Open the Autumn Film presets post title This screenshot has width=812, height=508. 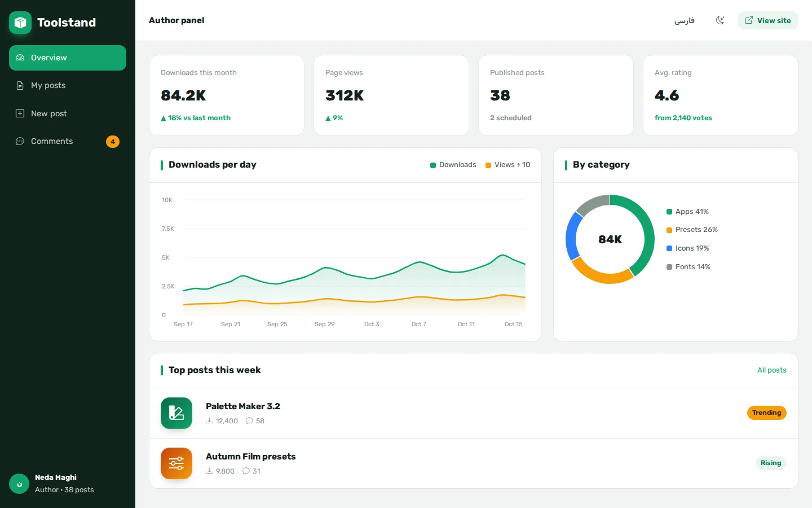pyautogui.click(x=251, y=457)
